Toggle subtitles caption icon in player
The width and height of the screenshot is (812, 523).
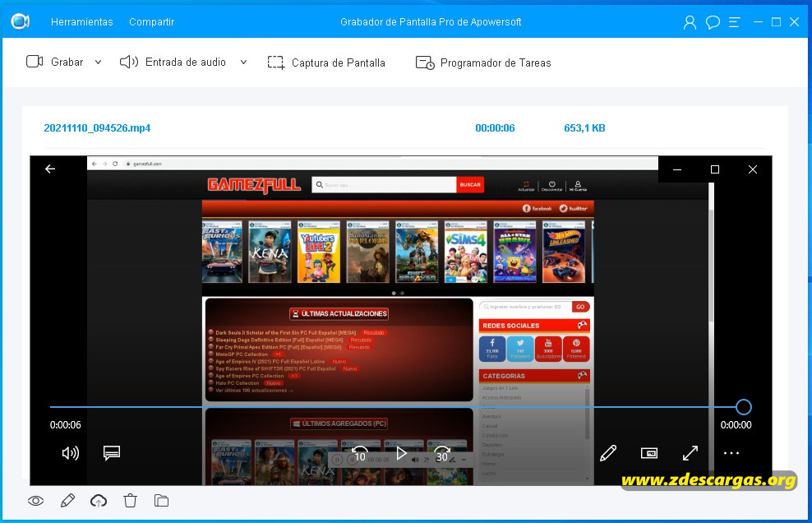[111, 453]
